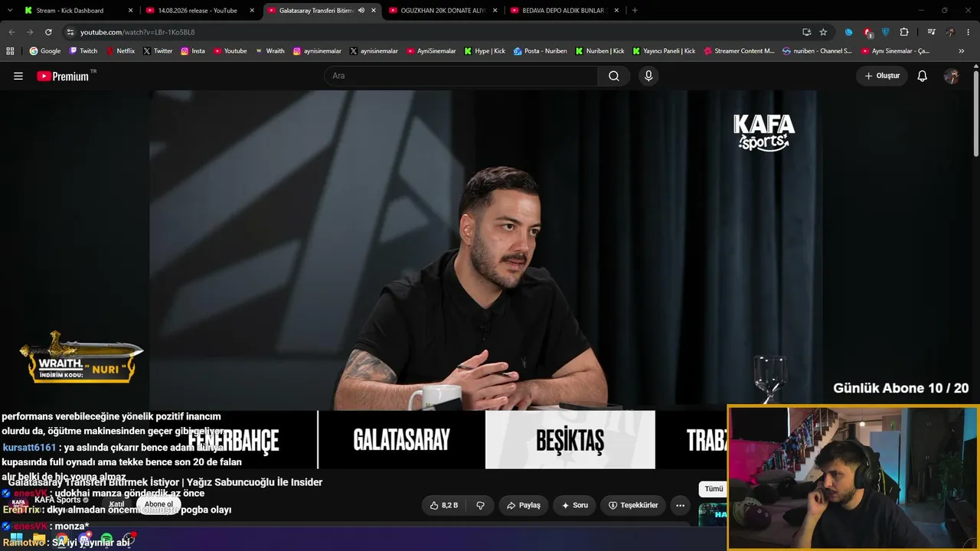Click the Soru ask button
Screen dimensions: 980x551
tap(574, 505)
